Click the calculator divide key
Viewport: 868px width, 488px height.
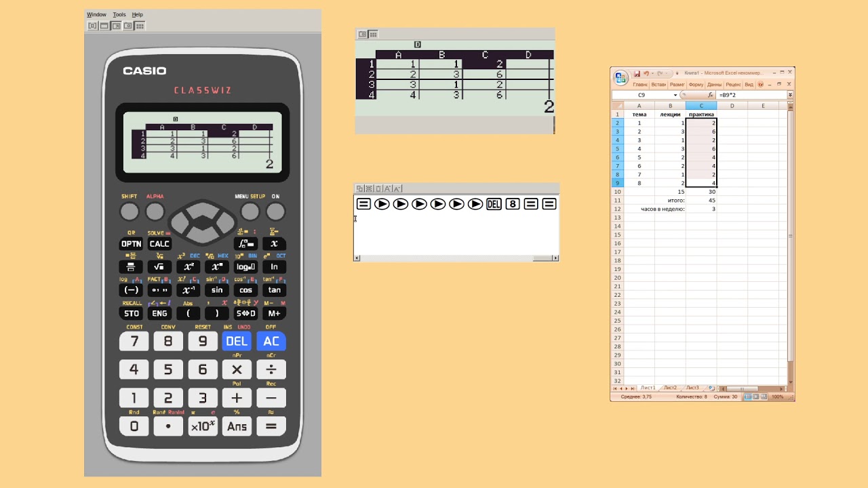coord(271,369)
